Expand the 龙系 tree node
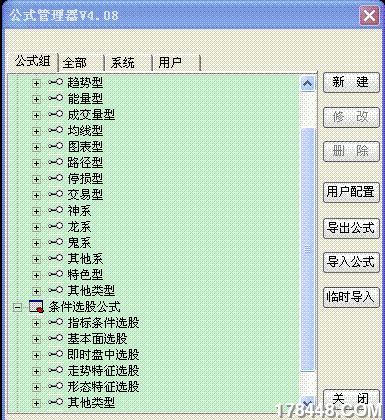The image size is (385, 420). (x=36, y=227)
